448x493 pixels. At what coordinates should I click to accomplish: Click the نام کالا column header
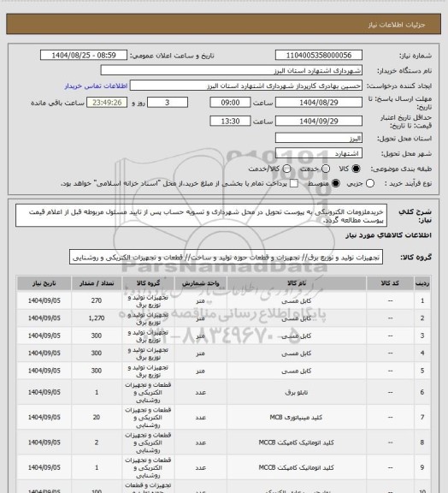[297, 283]
